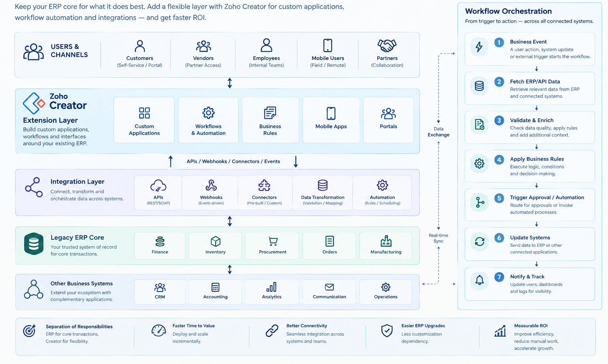Image resolution: width=608 pixels, height=364 pixels.
Task: Click "(Pre-built / Custom)" under Connectors
Action: (264, 203)
